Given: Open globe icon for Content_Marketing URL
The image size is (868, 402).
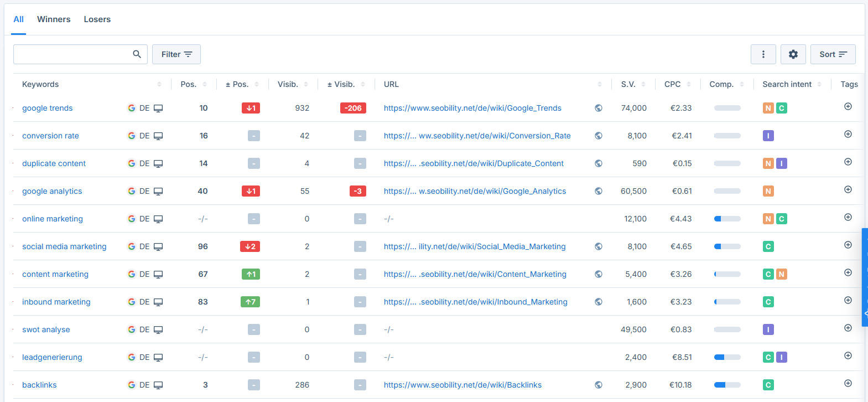Looking at the screenshot, I should coord(599,274).
